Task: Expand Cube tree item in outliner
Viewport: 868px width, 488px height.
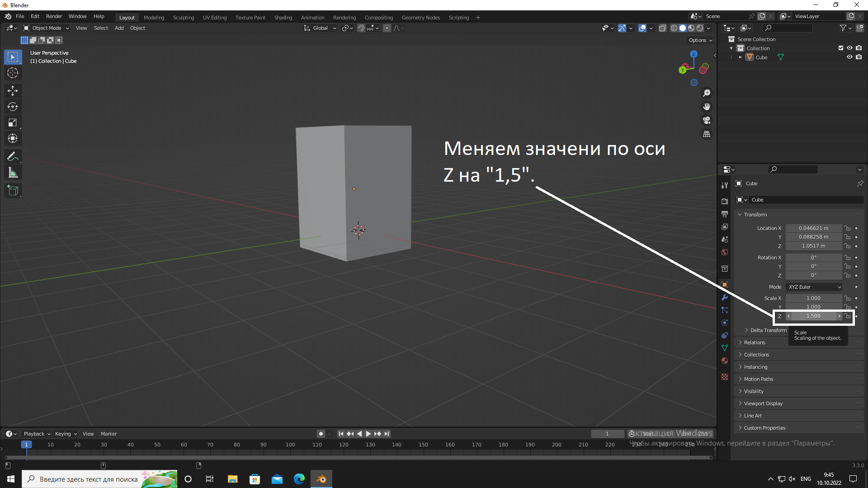Action: [x=741, y=57]
